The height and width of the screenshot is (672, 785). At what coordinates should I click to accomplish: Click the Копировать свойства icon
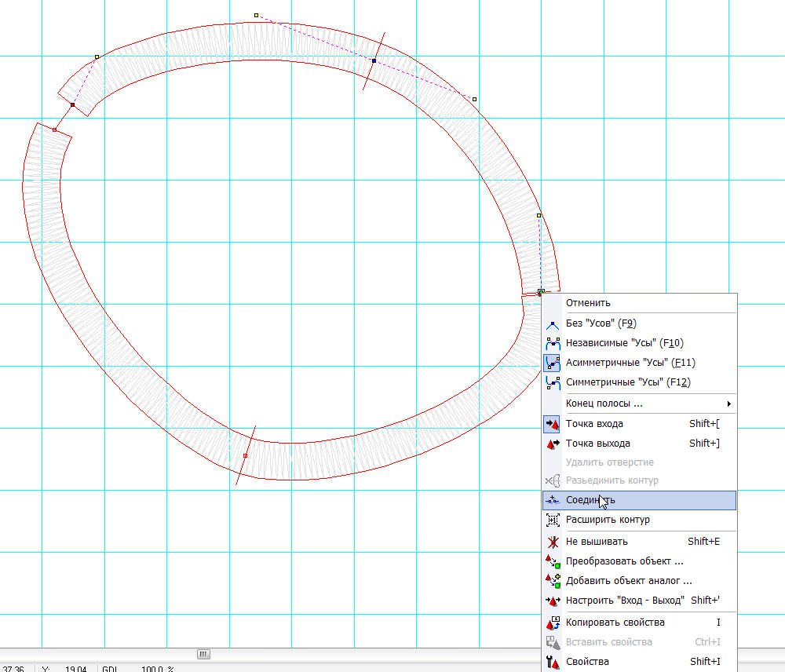click(553, 623)
